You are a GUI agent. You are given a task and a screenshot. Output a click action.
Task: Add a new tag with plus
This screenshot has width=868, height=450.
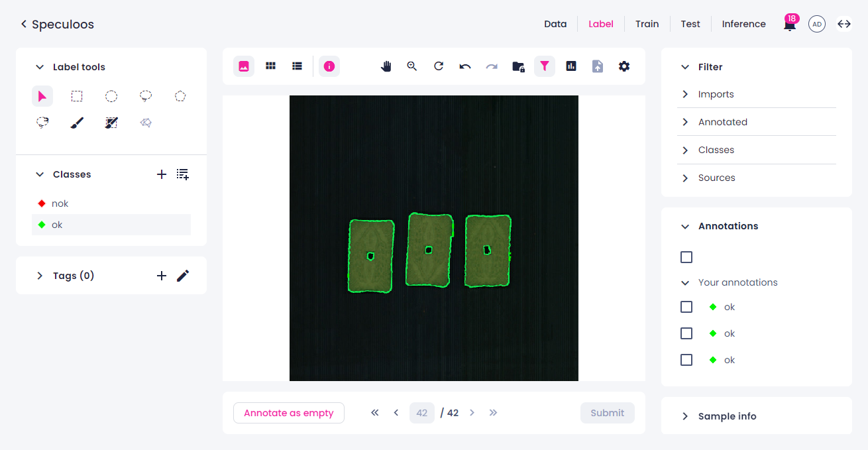pos(162,276)
